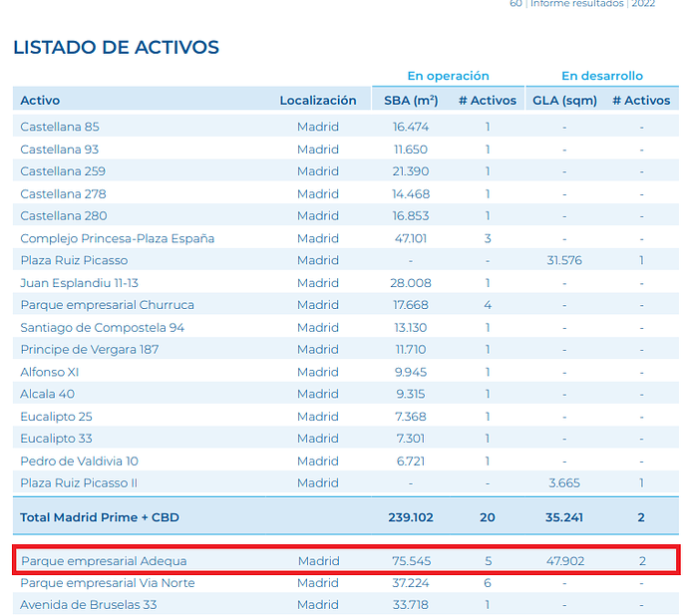Select the SBA value 14.468
Screen dimensions: 688x616
point(411,194)
